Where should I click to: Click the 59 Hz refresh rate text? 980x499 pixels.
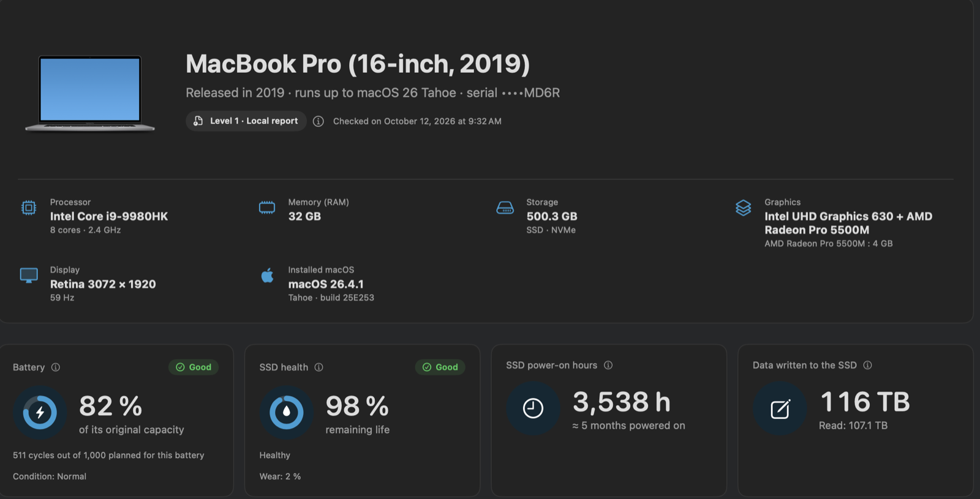click(62, 298)
